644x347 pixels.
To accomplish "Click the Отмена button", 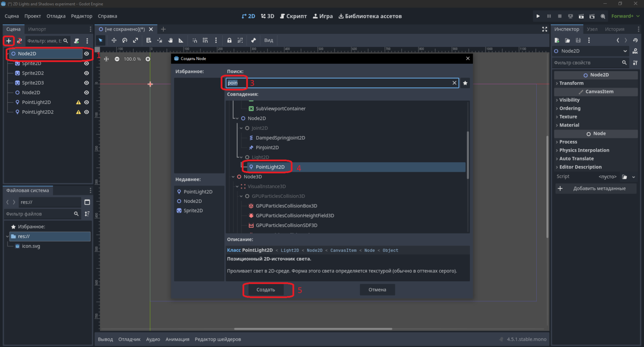I will (377, 290).
